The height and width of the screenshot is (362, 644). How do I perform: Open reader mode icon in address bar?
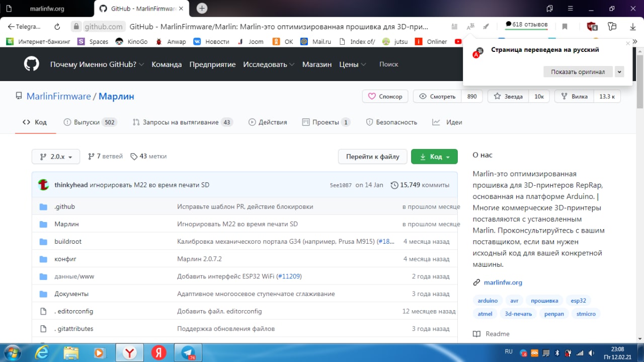click(x=454, y=27)
